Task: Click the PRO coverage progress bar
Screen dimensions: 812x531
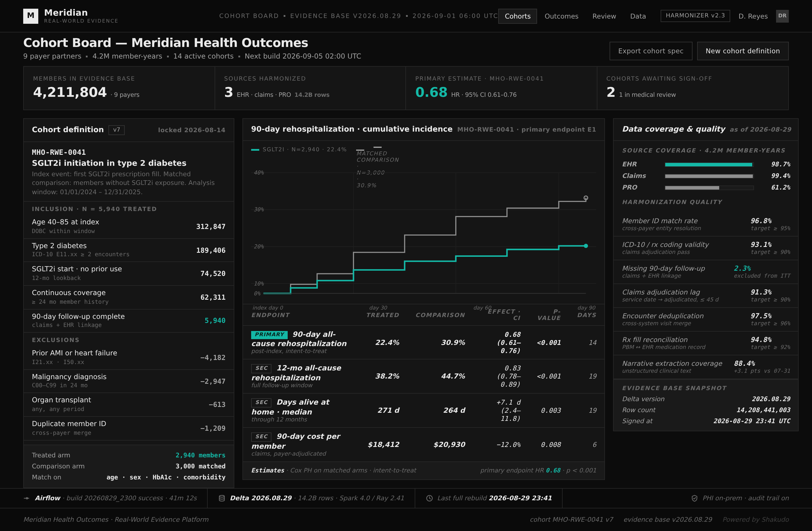Action: pyautogui.click(x=709, y=188)
